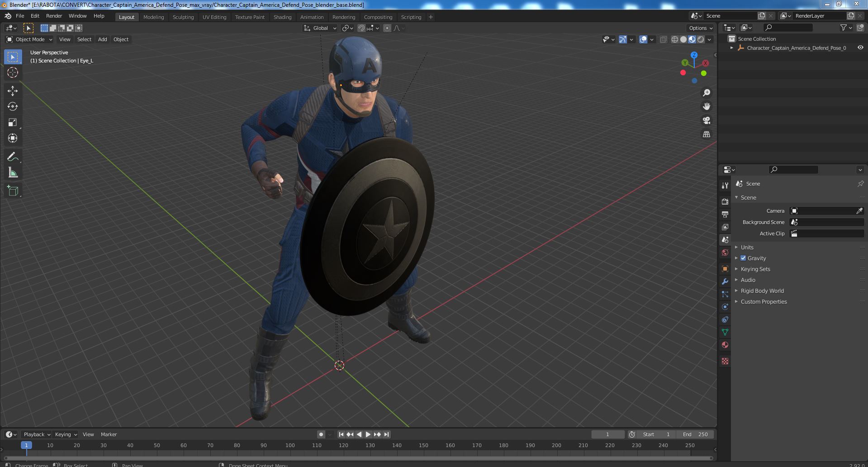Open the Object properties tab
868x467 pixels.
[725, 269]
